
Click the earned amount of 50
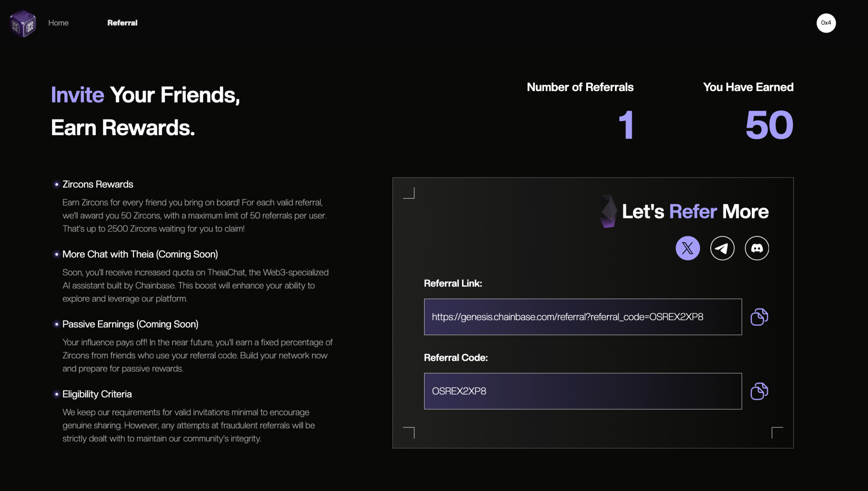point(769,125)
